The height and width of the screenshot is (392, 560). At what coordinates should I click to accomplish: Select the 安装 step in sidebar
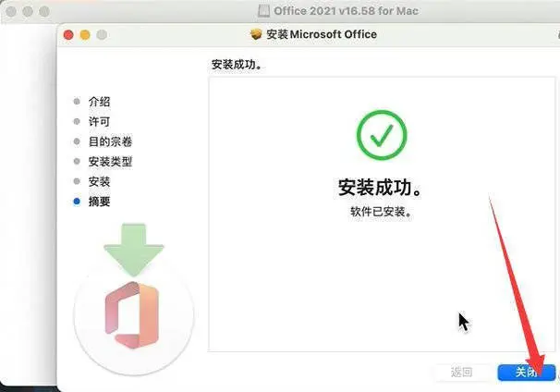99,181
